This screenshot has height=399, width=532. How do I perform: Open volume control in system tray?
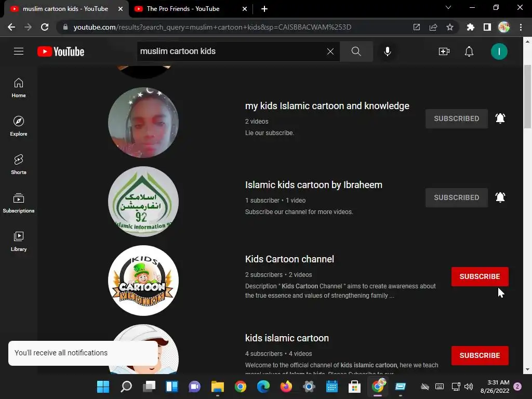point(469,387)
